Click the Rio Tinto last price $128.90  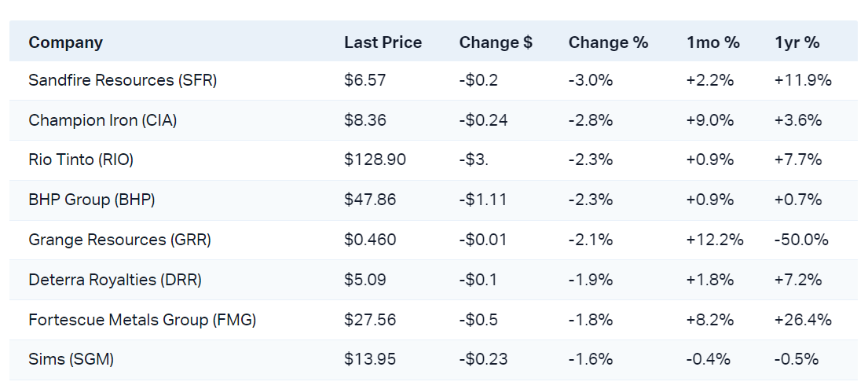pyautogui.click(x=375, y=160)
